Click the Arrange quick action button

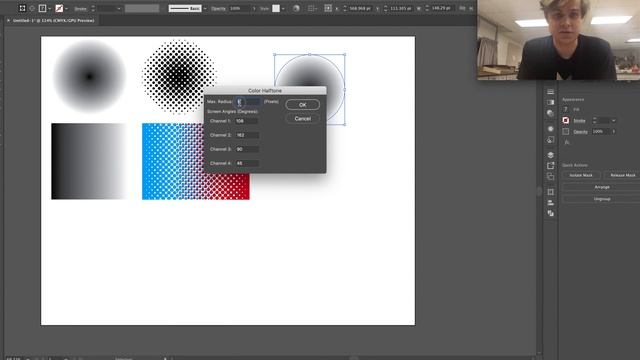click(602, 187)
